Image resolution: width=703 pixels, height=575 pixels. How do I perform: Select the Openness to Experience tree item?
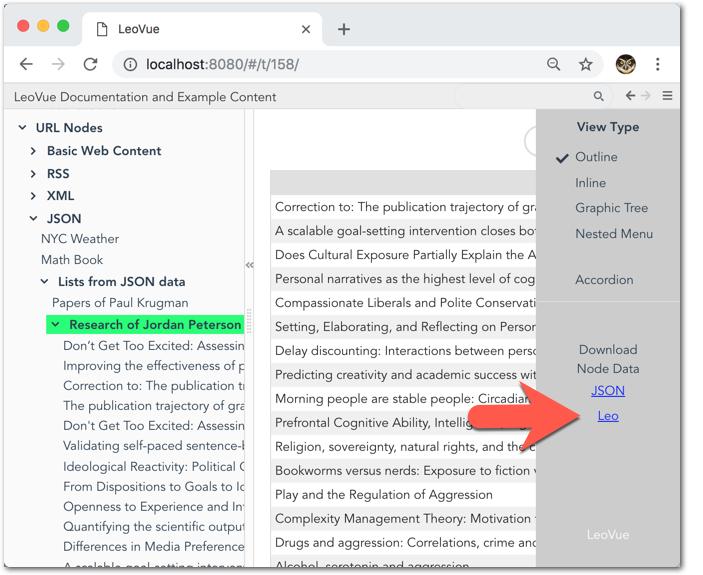click(x=153, y=507)
